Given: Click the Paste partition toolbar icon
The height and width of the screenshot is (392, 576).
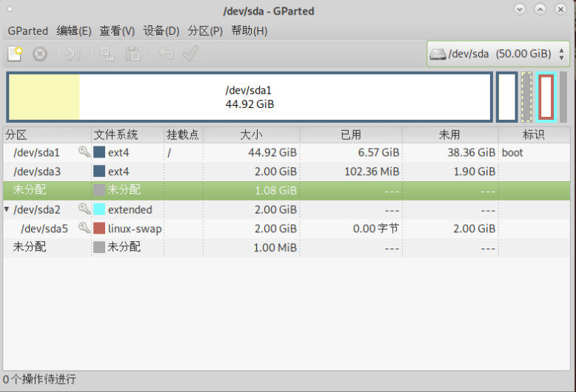Looking at the screenshot, I should 133,54.
